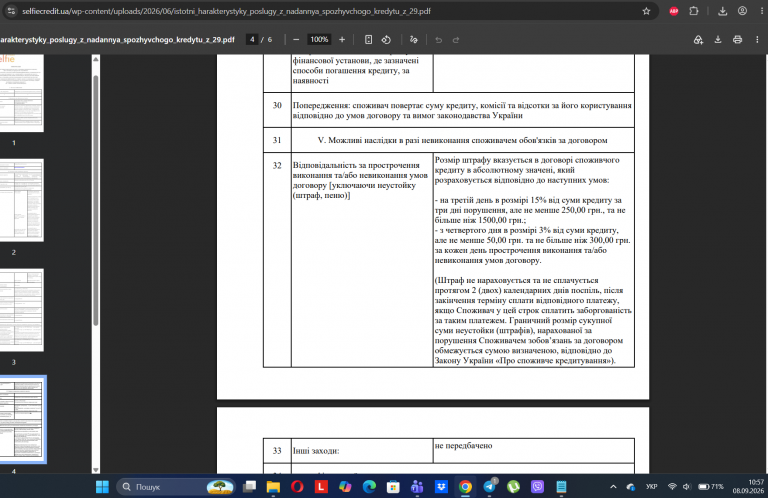Open the AdBlock Plus extension
Image resolution: width=768 pixels, height=498 pixels.
(x=674, y=11)
